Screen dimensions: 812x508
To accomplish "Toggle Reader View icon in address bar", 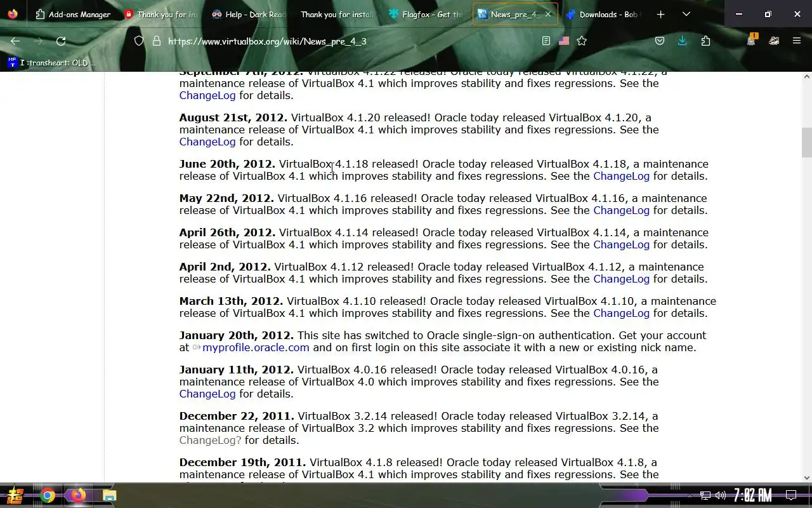I will coord(546,41).
